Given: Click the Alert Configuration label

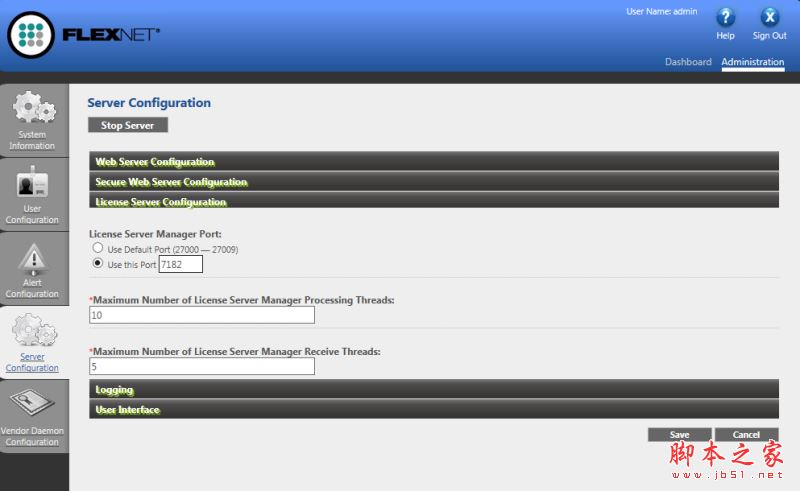Looking at the screenshot, I should [x=32, y=288].
